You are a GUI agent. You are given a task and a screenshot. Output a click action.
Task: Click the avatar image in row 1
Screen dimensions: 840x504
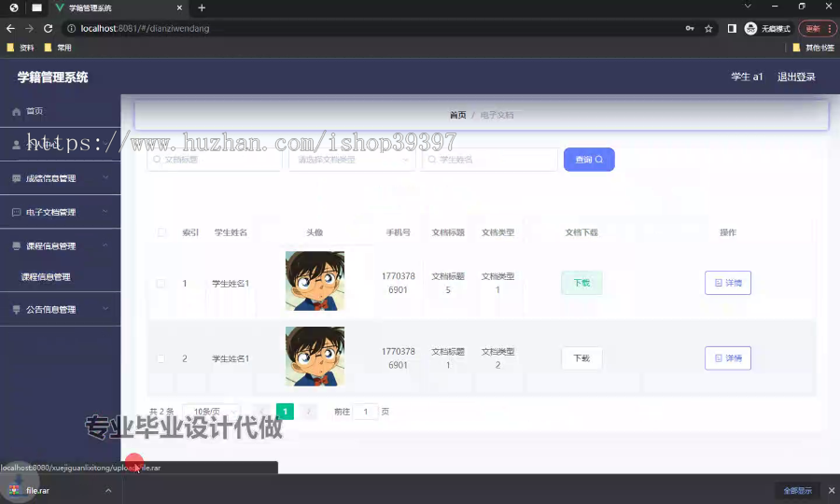[315, 281]
